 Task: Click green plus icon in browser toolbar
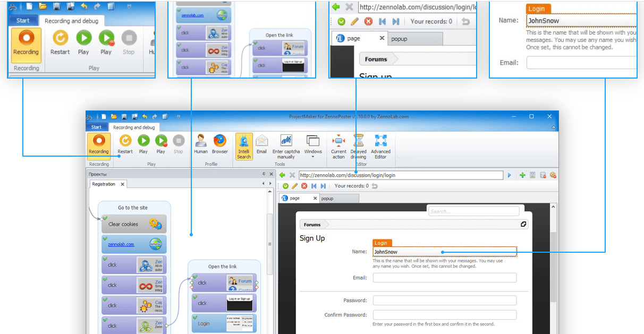pos(523,175)
